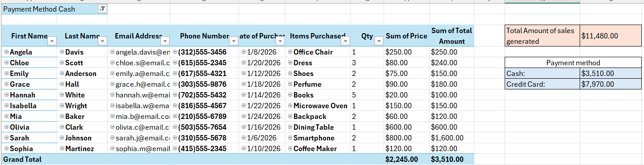Collapse the Coffee Maker item group
644x165 pixels.
point(290,148)
